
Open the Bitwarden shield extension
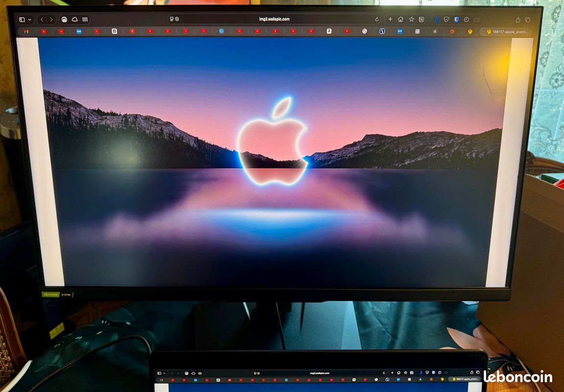click(457, 20)
